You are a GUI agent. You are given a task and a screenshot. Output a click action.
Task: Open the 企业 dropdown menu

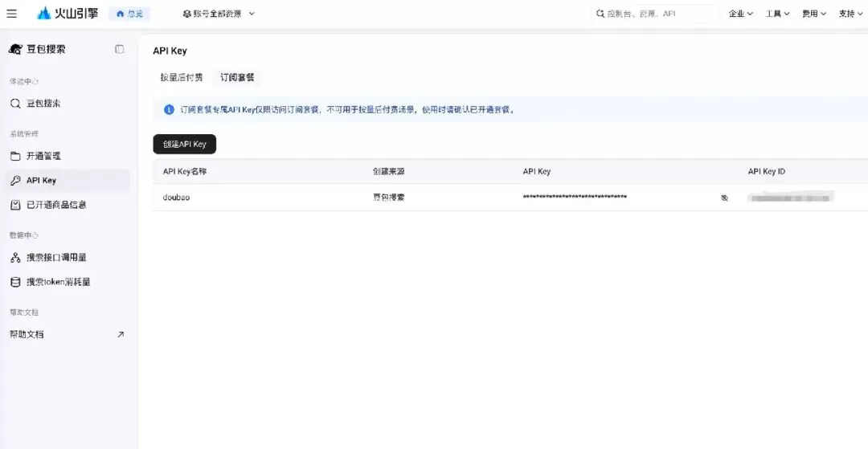click(x=741, y=14)
